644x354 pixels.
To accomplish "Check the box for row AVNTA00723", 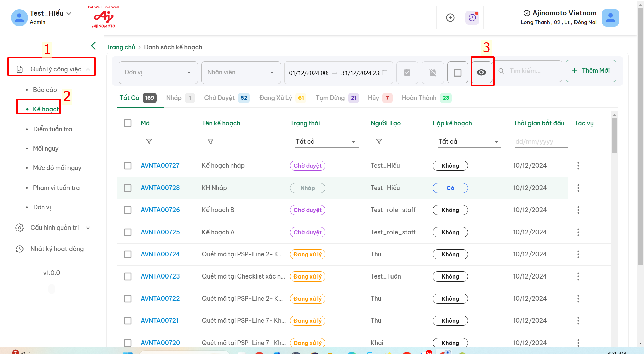I will click(x=128, y=276).
